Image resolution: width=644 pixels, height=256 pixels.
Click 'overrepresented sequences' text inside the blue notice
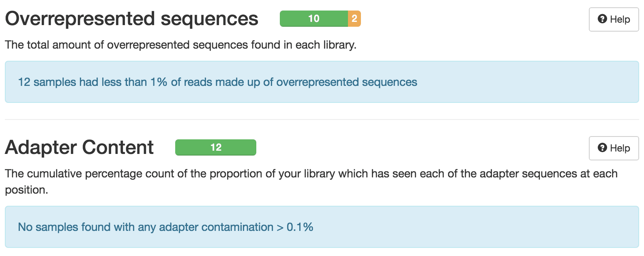tap(346, 82)
